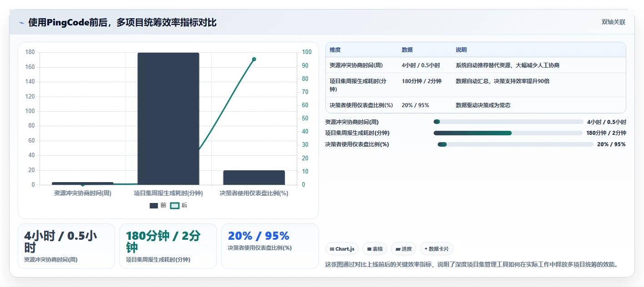Click the 180分钟 / 2分钟 data card
The width and height of the screenshot is (644, 287).
click(x=168, y=246)
